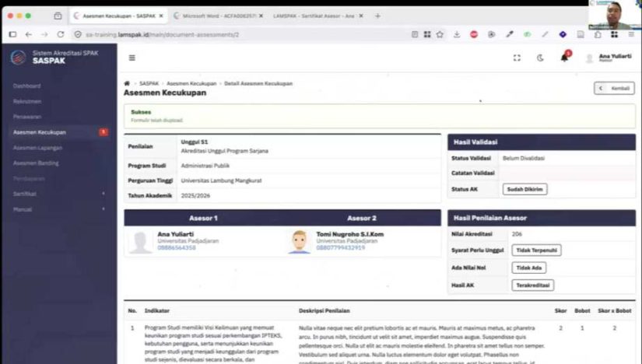The width and height of the screenshot is (642, 364).
Task: Click the hamburger menu icon
Action: 132,58
